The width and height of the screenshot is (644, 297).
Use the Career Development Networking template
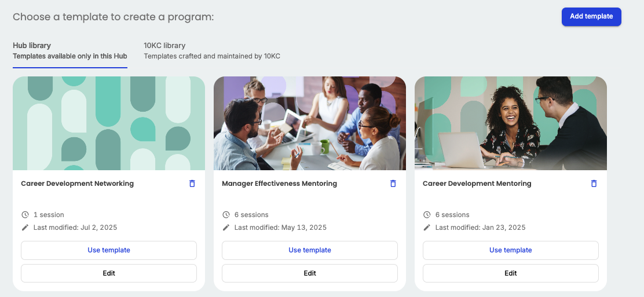109,250
